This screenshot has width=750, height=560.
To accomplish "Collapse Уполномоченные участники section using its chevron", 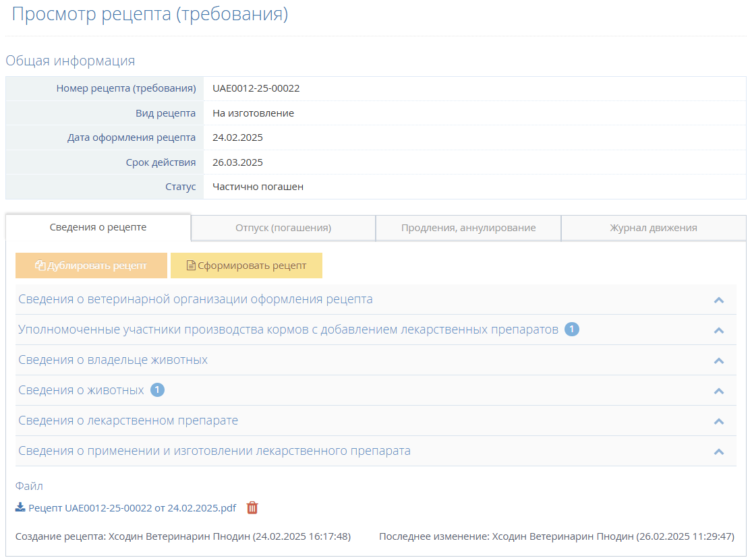I will (x=718, y=330).
